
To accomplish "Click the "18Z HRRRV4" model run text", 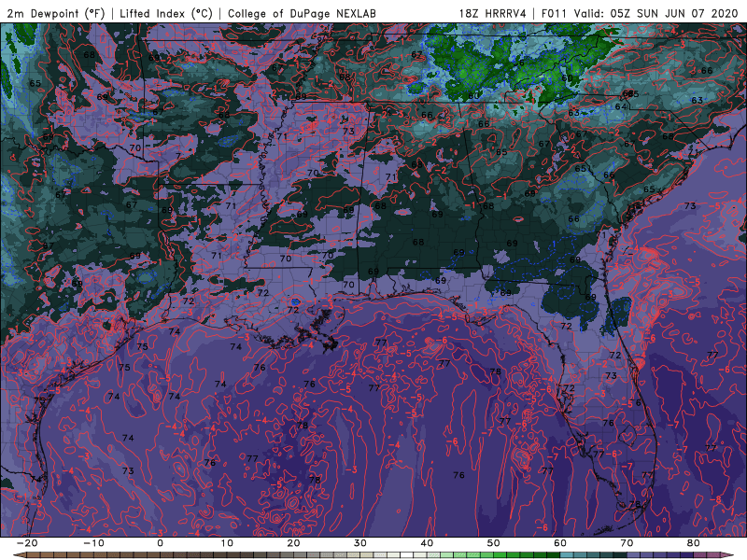I will coord(493,13).
